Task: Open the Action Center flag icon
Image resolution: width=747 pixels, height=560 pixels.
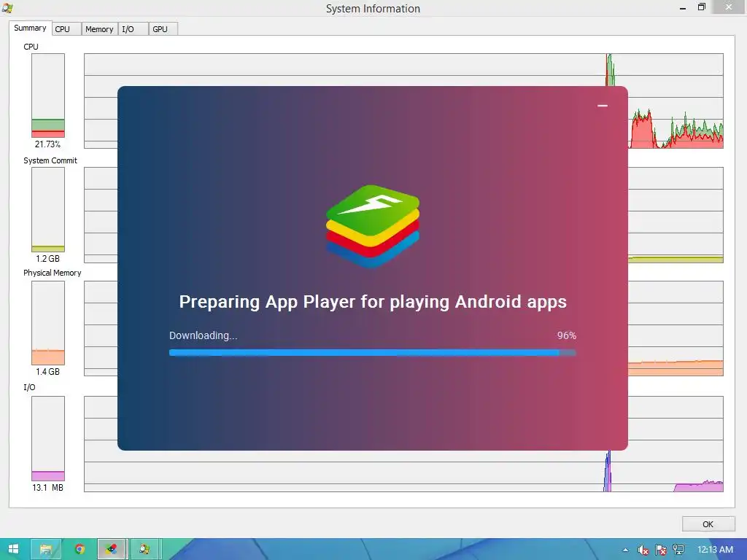Action: pos(661,550)
